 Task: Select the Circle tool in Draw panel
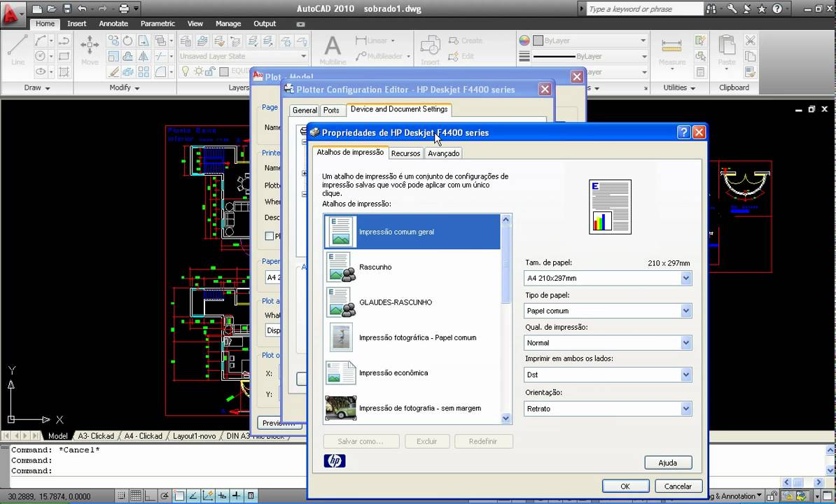[x=41, y=56]
